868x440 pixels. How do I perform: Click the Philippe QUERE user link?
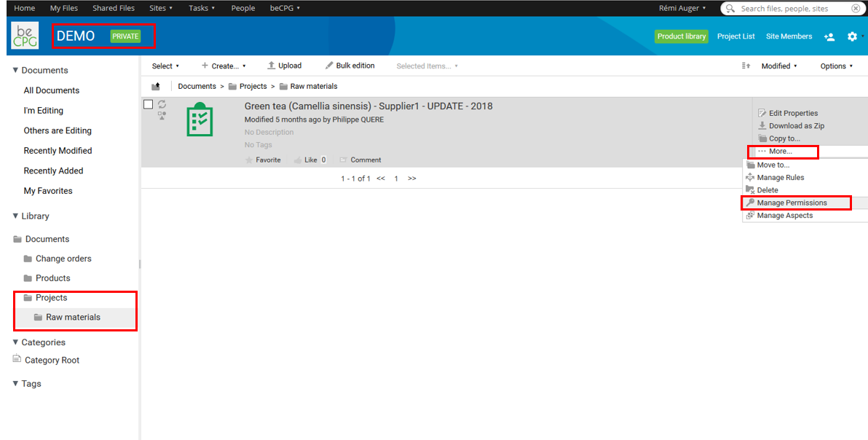[358, 119]
